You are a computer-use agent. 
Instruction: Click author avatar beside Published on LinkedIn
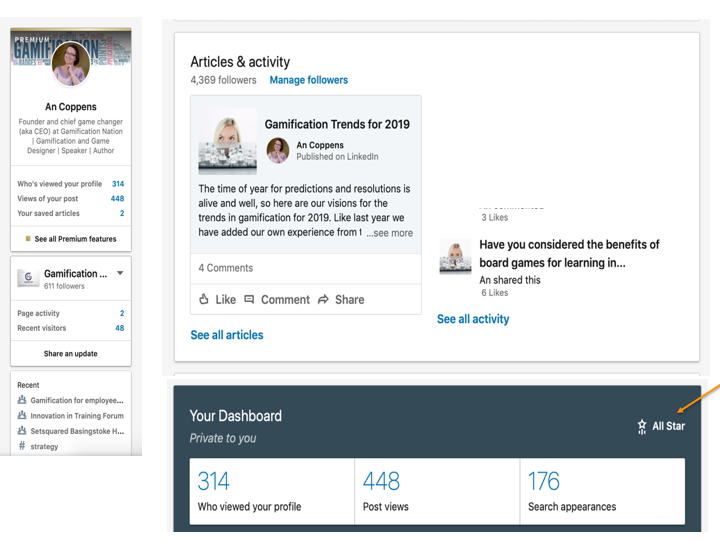[278, 151]
